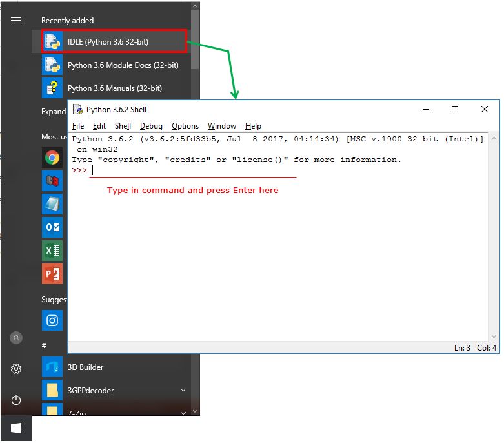Click the '#' letter group header
Viewport: 504px width, 443px height.
point(44,346)
